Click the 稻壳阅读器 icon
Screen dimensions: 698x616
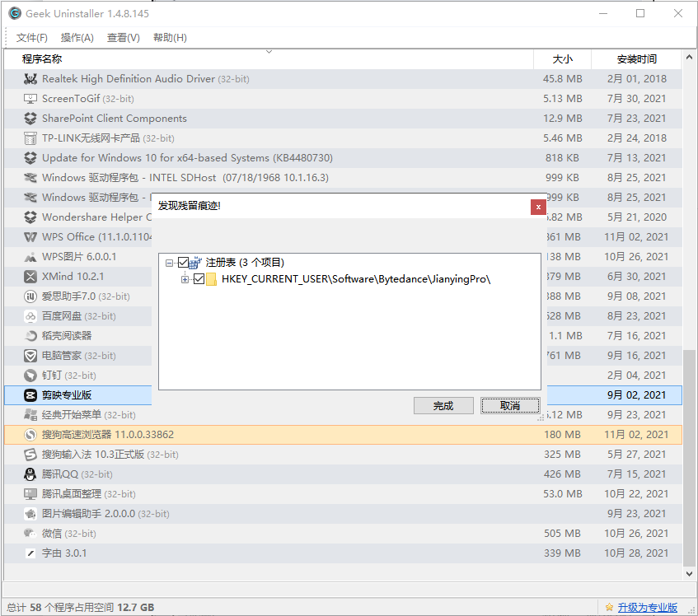30,336
